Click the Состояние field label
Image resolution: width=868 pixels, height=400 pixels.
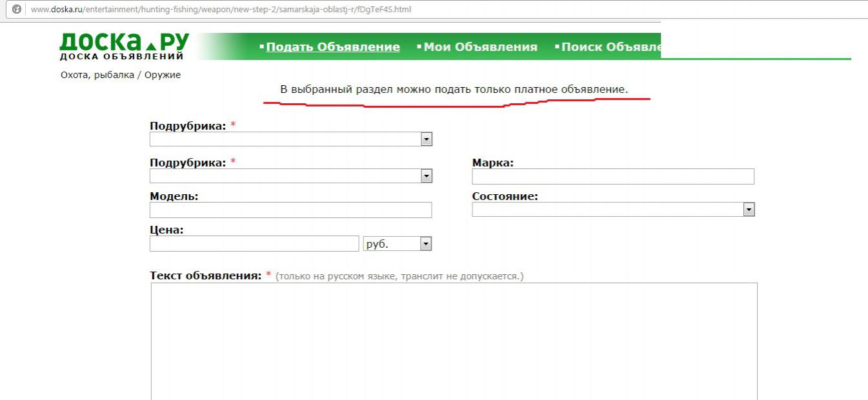(x=505, y=196)
